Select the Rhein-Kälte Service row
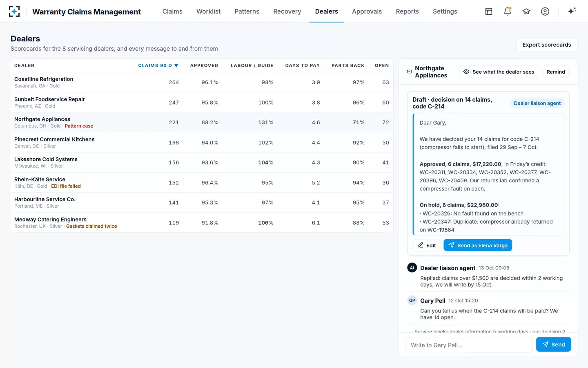Viewport: 588px width, 368px height. point(202,182)
